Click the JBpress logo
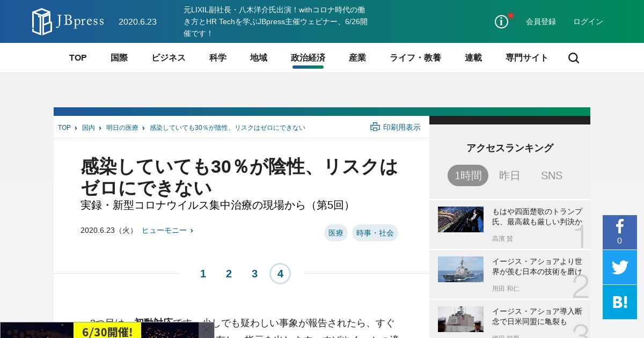 coord(68,21)
